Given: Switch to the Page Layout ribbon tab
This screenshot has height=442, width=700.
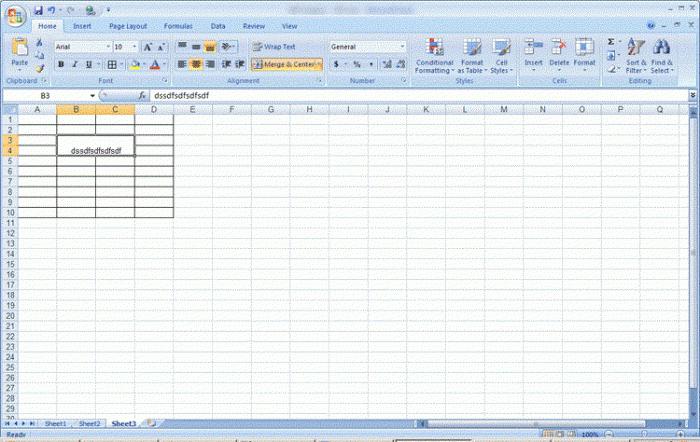Looking at the screenshot, I should click(128, 26).
